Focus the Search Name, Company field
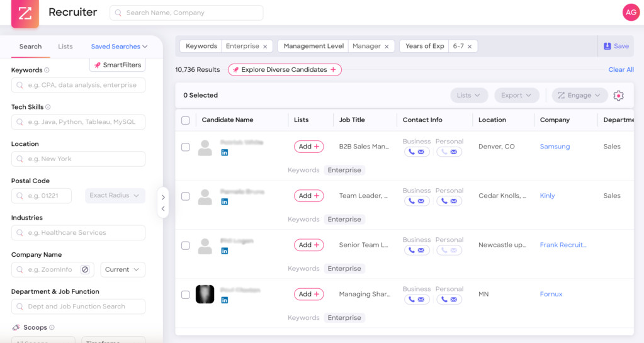The width and height of the screenshot is (644, 343). pyautogui.click(x=186, y=13)
